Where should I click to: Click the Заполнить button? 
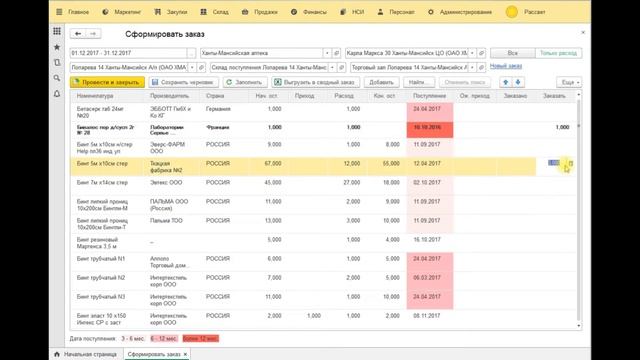[245, 82]
